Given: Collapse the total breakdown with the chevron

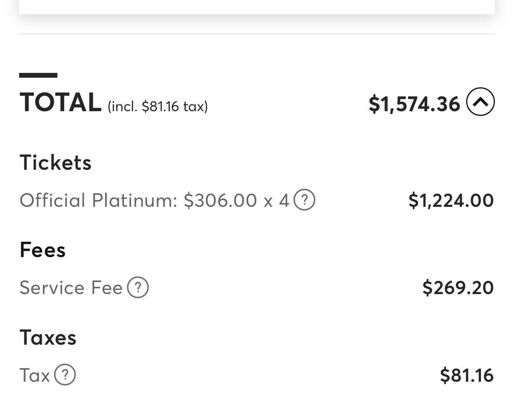Looking at the screenshot, I should click(480, 102).
